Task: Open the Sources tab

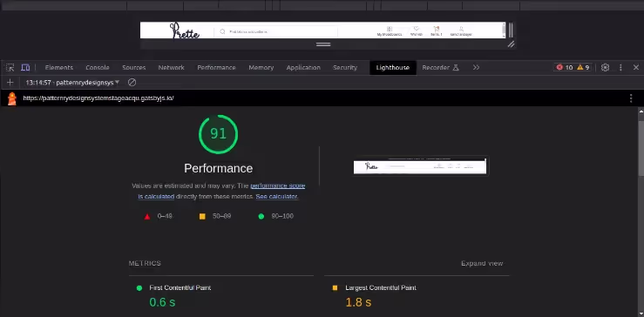Action: click(134, 68)
